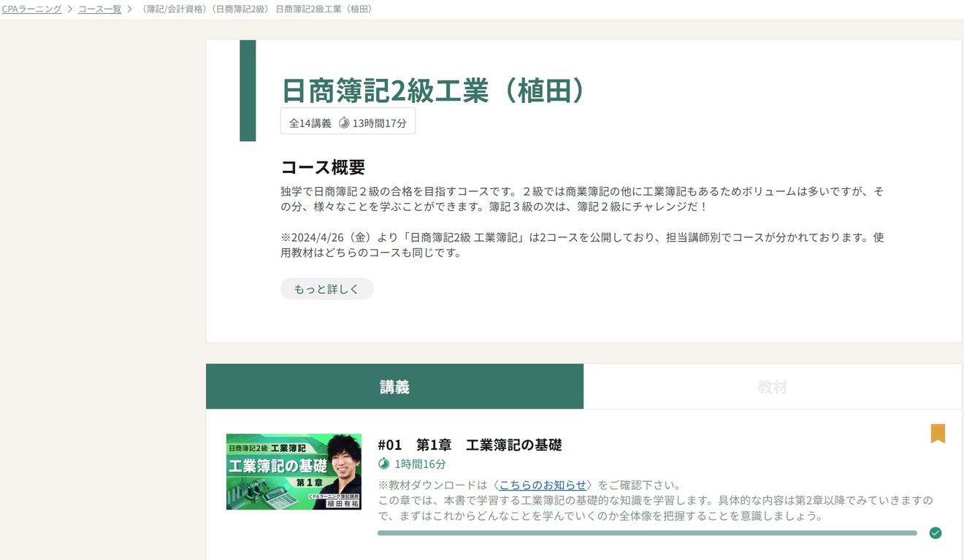
Task: Open the コース一覧 breadcrumb link
Action: pyautogui.click(x=100, y=9)
